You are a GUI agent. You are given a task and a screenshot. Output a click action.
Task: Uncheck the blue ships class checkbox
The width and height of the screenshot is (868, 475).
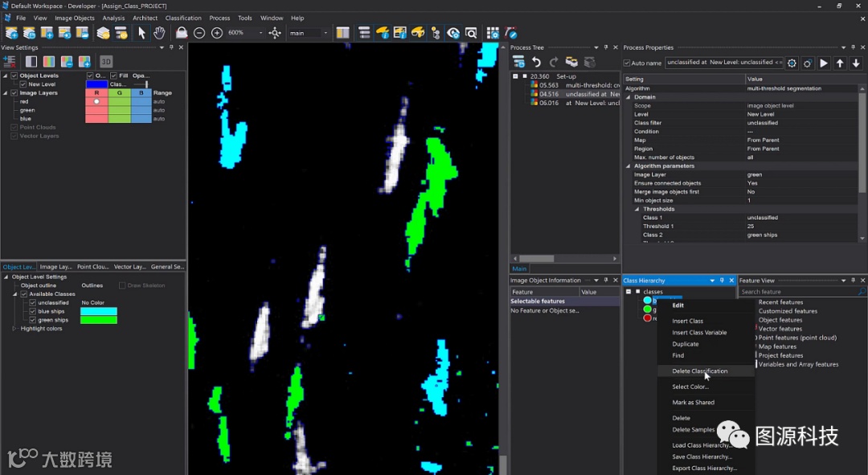tap(33, 311)
